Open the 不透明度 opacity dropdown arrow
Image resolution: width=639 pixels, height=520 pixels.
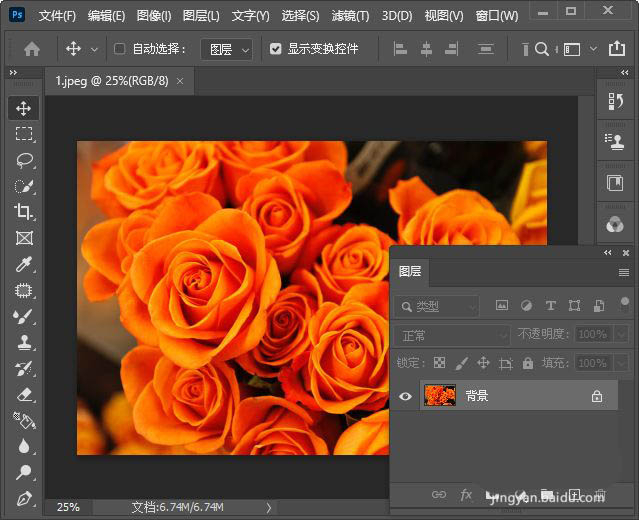pyautogui.click(x=621, y=334)
